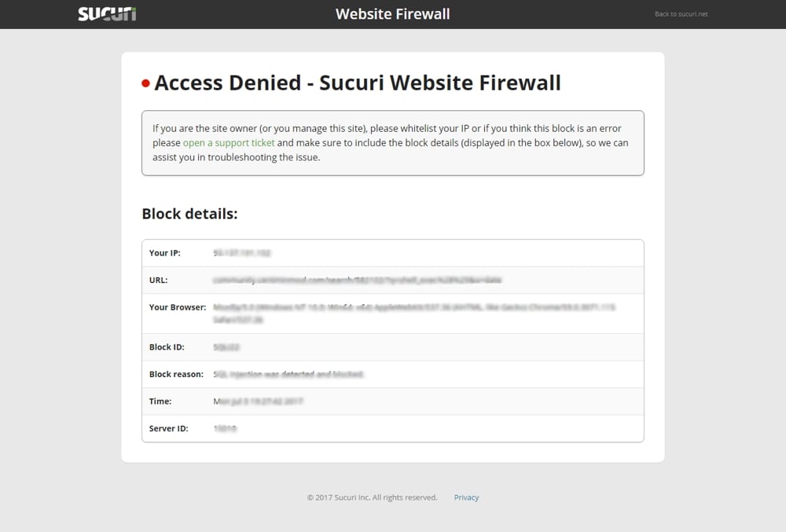Click the blurred IP address value
Viewport: 786px width, 532px height.
241,253
